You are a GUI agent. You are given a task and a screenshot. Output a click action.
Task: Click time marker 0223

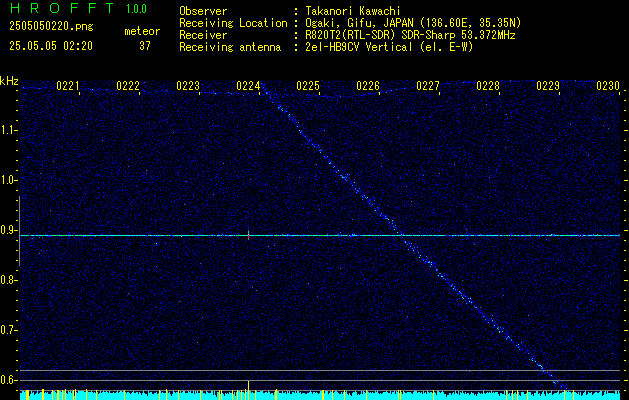click(x=188, y=86)
